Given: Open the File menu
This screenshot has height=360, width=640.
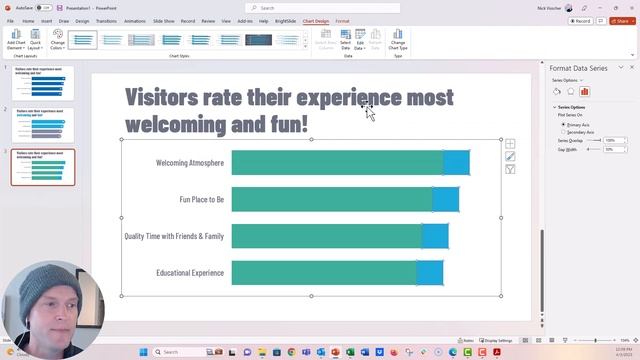Looking at the screenshot, I should click(10, 21).
